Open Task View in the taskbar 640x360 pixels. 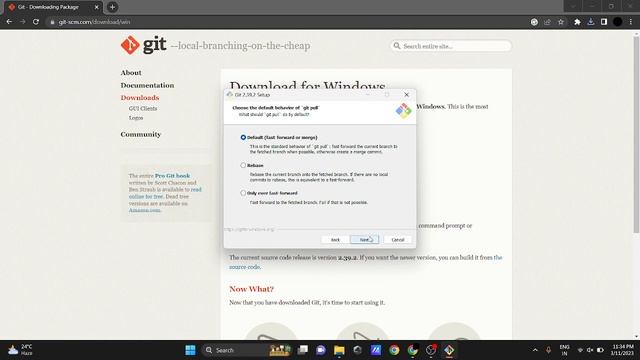point(302,350)
